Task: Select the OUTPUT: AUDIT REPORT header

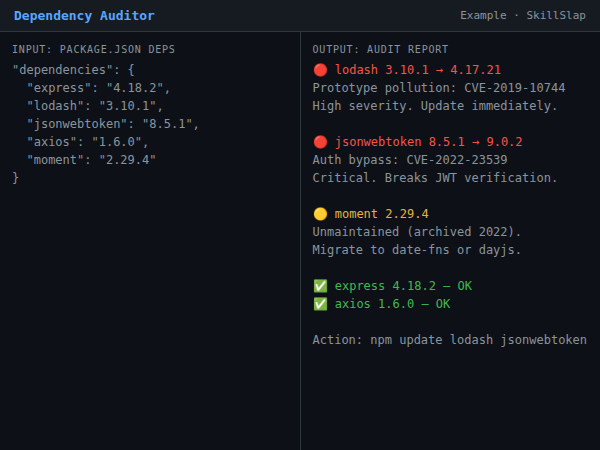Action: [380, 49]
